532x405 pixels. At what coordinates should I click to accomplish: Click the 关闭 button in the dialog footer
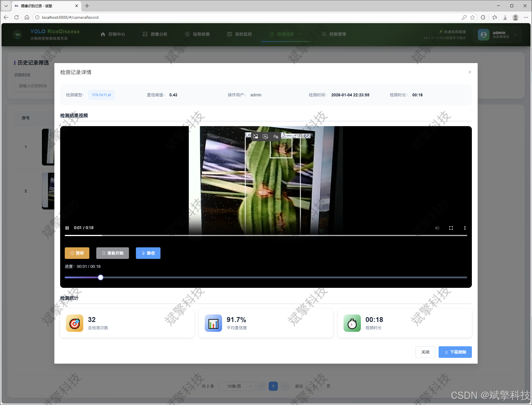click(425, 352)
